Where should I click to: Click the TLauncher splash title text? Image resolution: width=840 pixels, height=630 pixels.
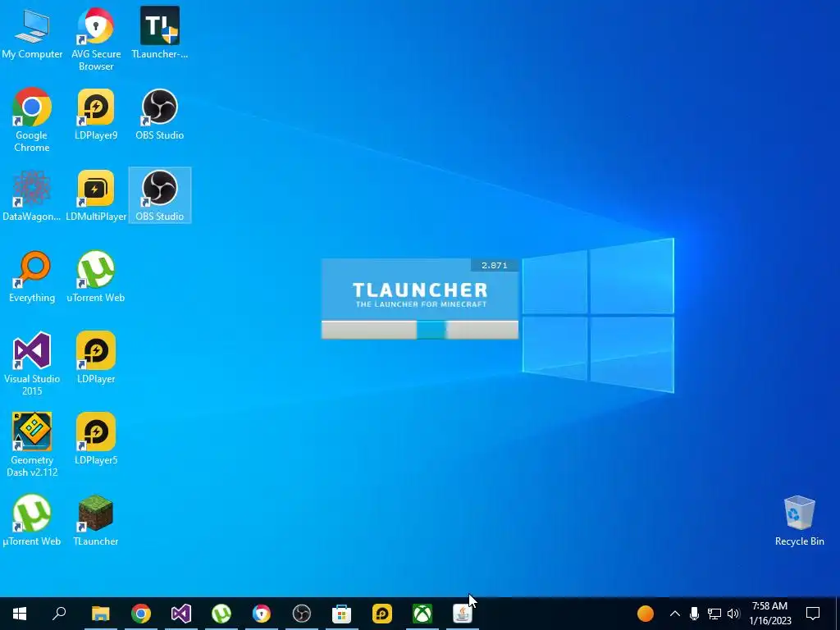[x=420, y=290]
